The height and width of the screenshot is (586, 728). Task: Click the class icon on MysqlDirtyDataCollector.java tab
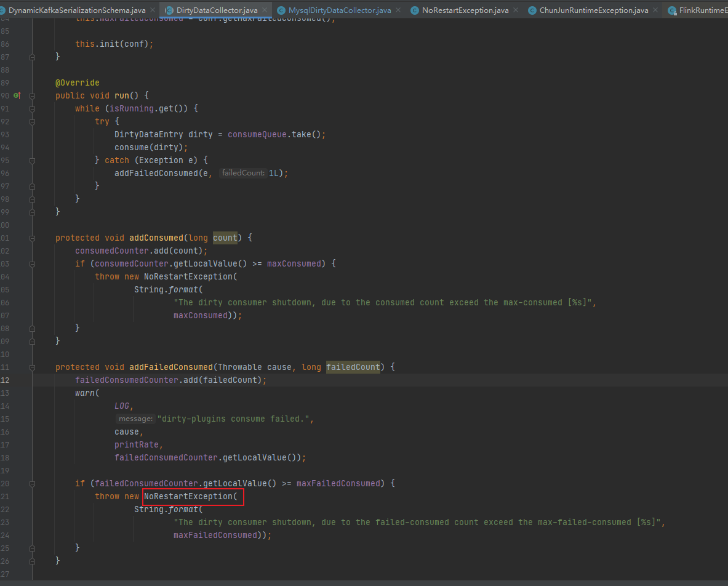(281, 10)
